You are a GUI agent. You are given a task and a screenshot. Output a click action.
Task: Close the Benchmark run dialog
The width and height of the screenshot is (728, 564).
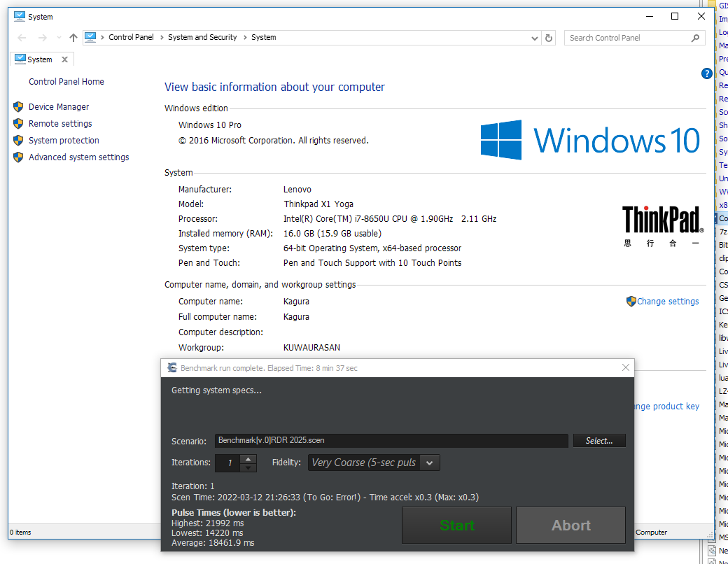point(625,367)
